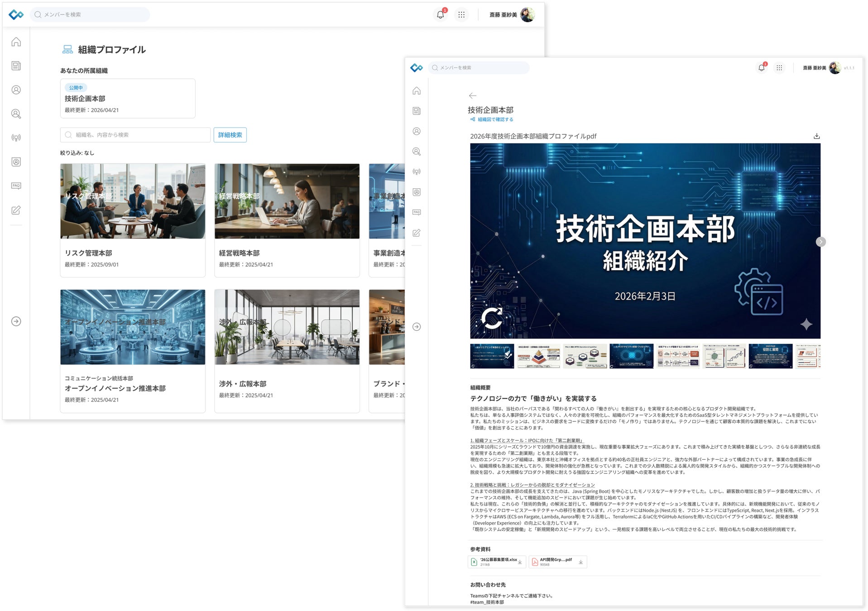Open the FAQ icon in back window sidebar
868x611 pixels.
[16, 186]
